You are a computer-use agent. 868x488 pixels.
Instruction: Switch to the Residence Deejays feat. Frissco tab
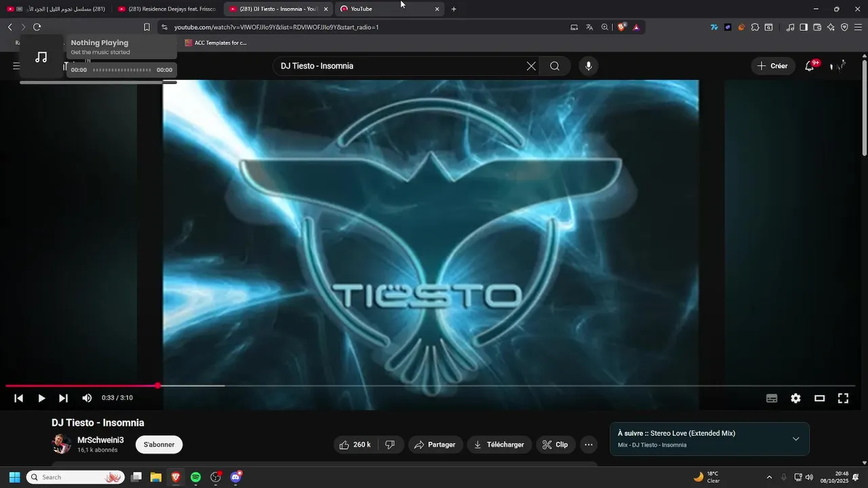click(165, 9)
